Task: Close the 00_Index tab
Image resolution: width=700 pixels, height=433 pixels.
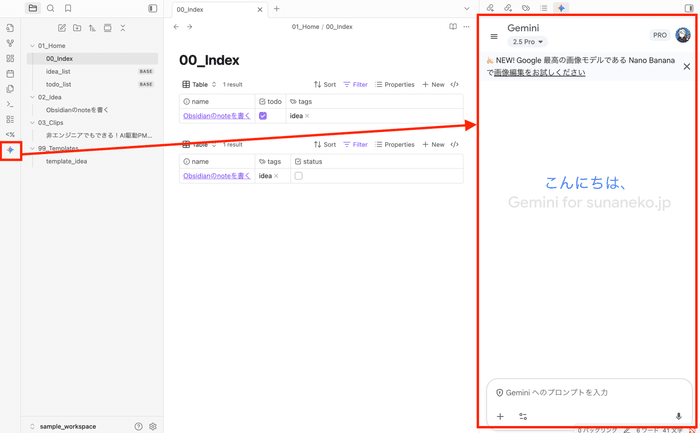Action: (260, 9)
